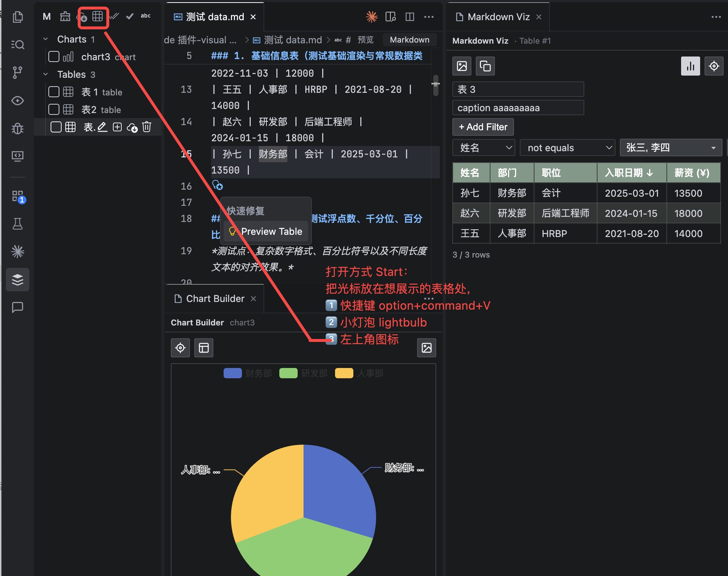Viewport: 728px width, 576px height.
Task: Click the layout panel icon in Chart Builder
Action: [x=204, y=348]
